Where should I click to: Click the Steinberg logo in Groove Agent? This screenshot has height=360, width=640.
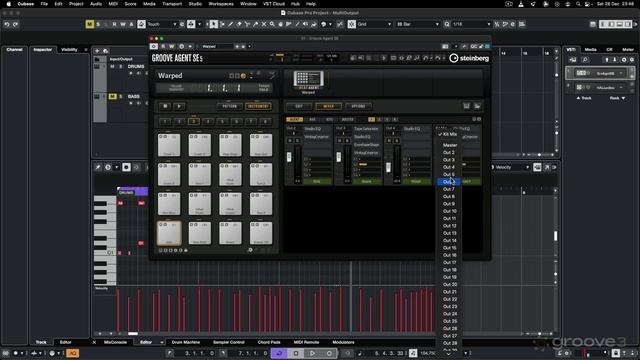coord(469,58)
